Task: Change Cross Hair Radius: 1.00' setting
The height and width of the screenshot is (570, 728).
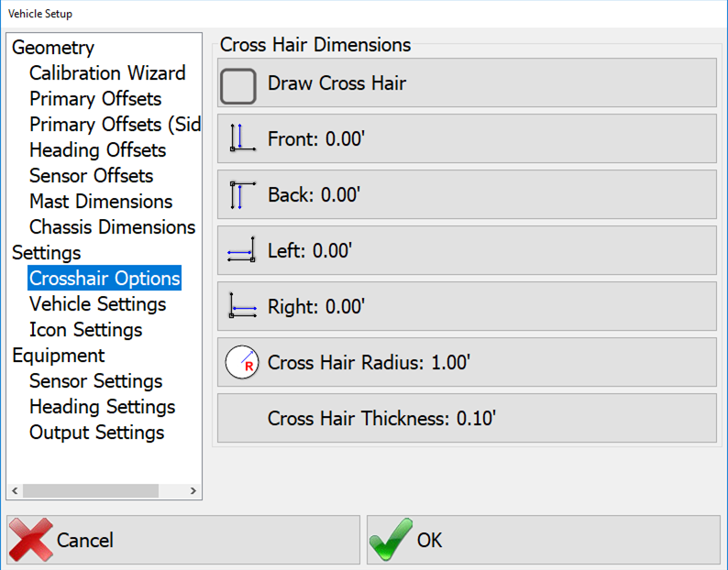Action: click(467, 363)
